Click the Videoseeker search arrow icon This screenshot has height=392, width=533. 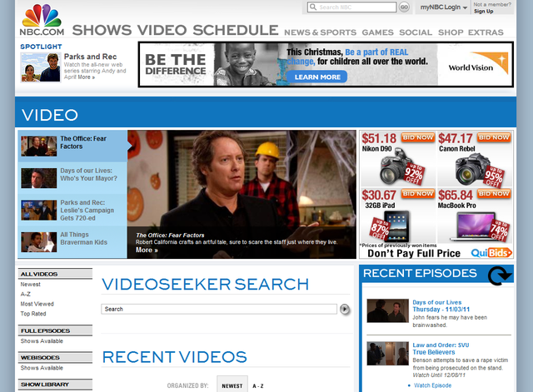pyautogui.click(x=345, y=310)
